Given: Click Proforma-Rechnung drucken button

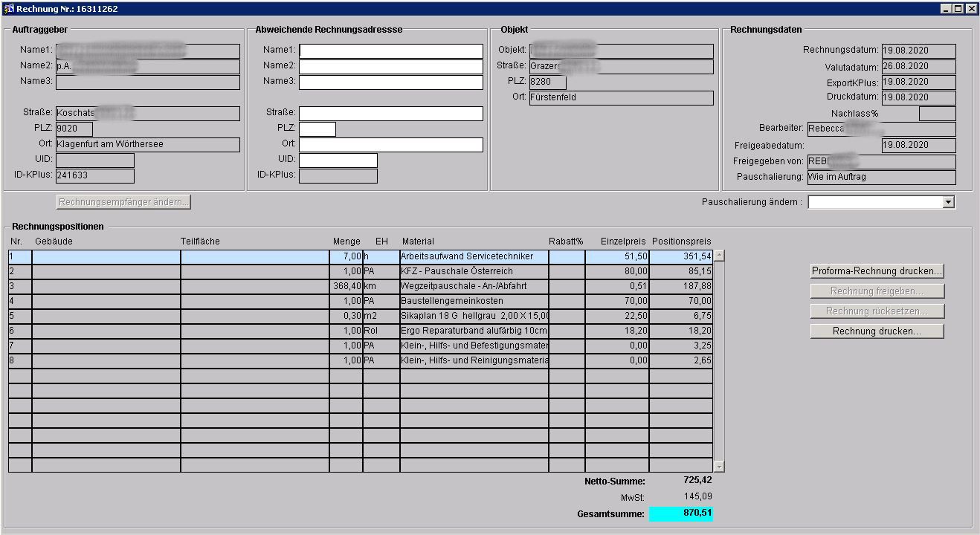Looking at the screenshot, I should pyautogui.click(x=877, y=271).
